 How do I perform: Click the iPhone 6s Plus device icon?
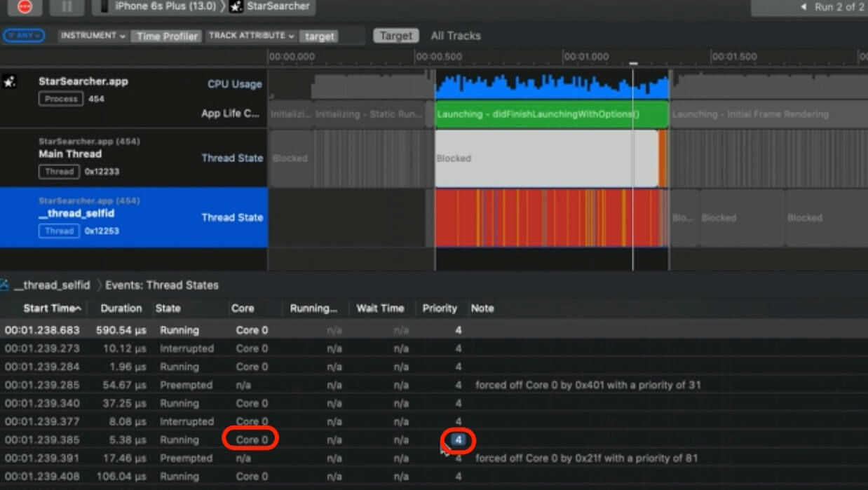pos(104,6)
